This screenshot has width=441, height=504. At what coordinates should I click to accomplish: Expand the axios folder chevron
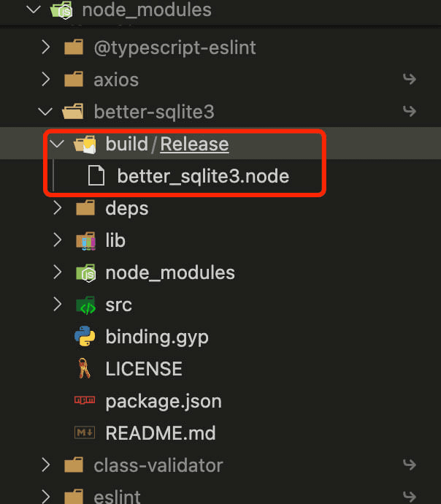(46, 80)
